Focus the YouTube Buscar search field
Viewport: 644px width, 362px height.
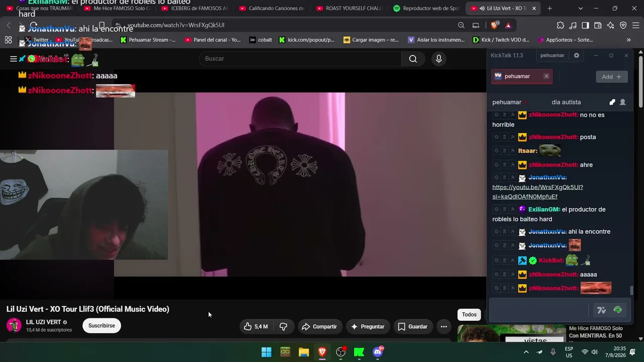(x=300, y=59)
